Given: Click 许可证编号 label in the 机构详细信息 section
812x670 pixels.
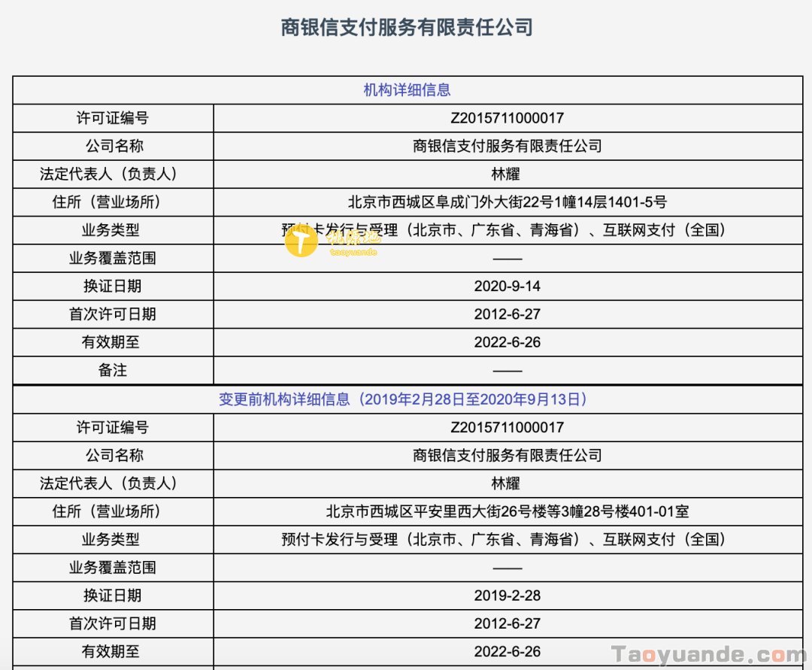Looking at the screenshot, I should click(x=112, y=118).
